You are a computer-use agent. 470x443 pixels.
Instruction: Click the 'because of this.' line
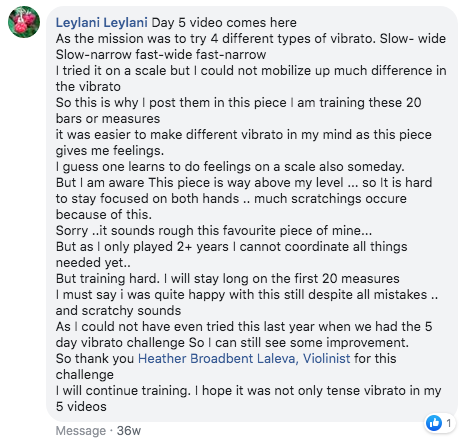[104, 215]
